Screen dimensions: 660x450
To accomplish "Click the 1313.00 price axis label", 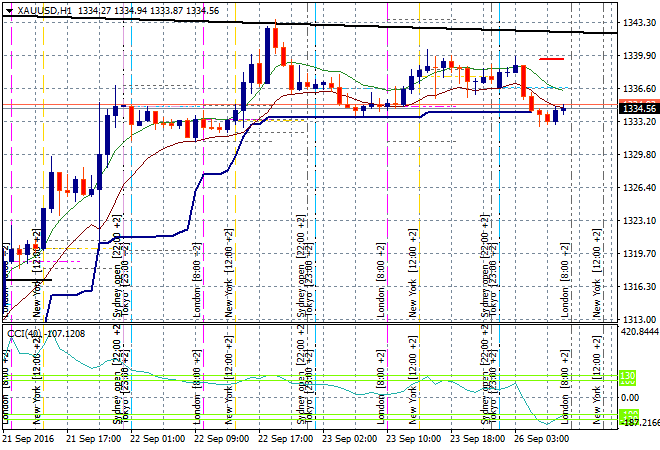I will coord(638,320).
